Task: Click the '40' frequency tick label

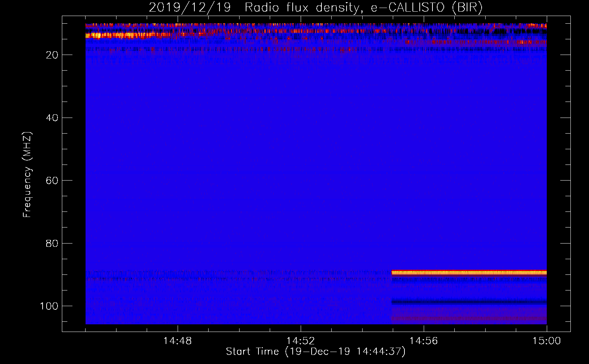Action: pos(52,118)
